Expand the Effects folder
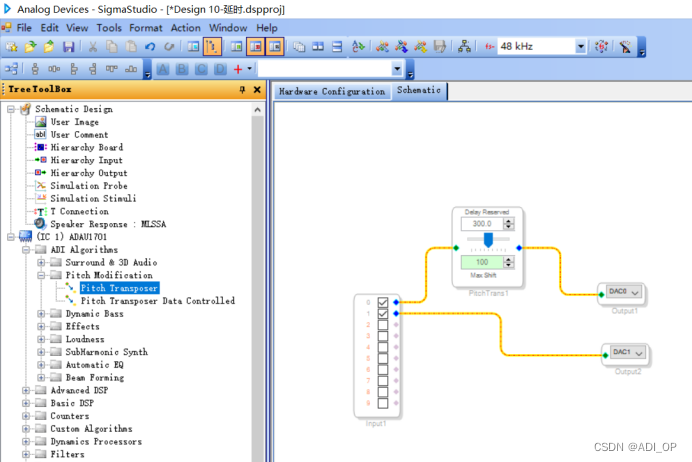The height and width of the screenshot is (462, 692). click(x=41, y=327)
